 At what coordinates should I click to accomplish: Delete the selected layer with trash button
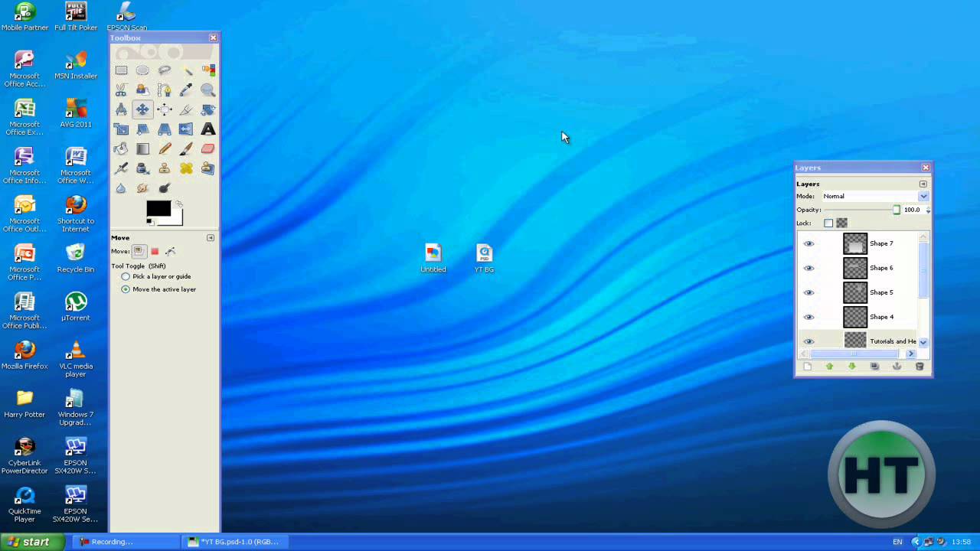point(920,367)
